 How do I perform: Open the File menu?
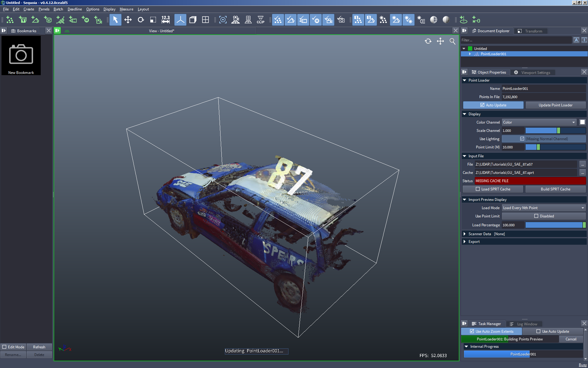(6, 9)
